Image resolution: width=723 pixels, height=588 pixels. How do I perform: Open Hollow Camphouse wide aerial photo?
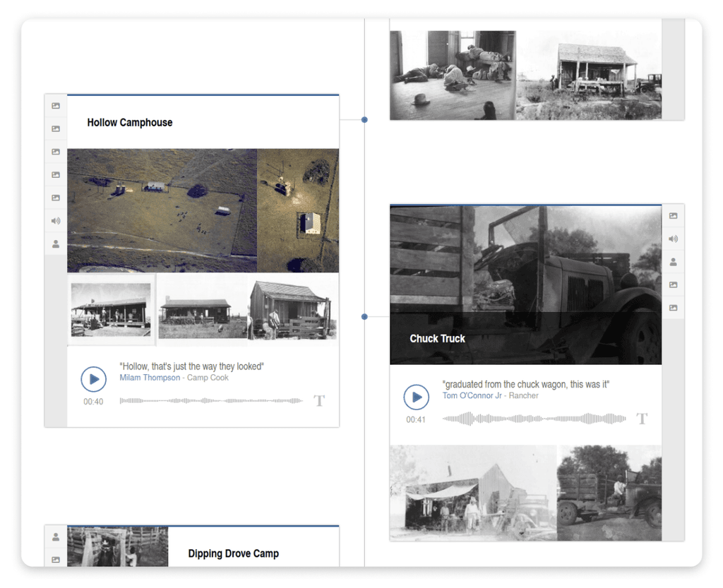pyautogui.click(x=162, y=210)
